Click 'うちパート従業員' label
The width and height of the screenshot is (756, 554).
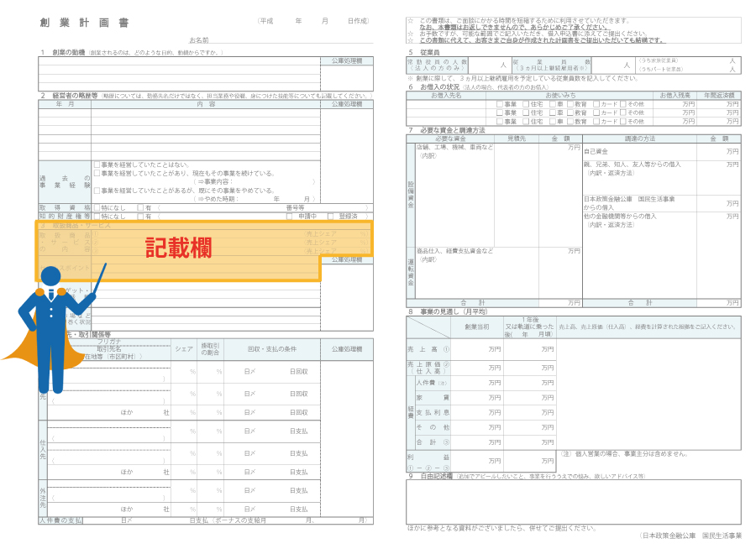tap(661, 70)
